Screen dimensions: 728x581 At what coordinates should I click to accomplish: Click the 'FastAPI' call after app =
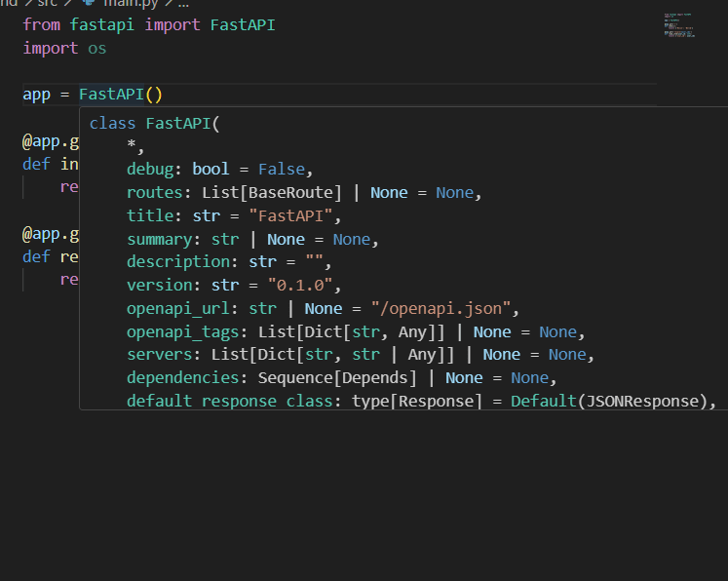pos(111,95)
